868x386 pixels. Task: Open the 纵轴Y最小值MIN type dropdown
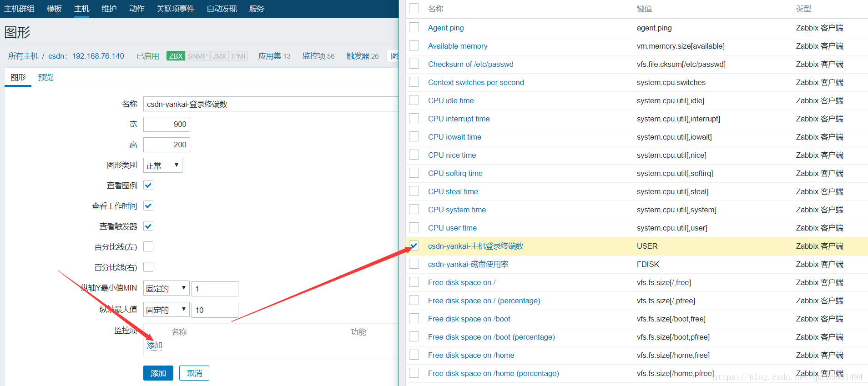pos(166,288)
